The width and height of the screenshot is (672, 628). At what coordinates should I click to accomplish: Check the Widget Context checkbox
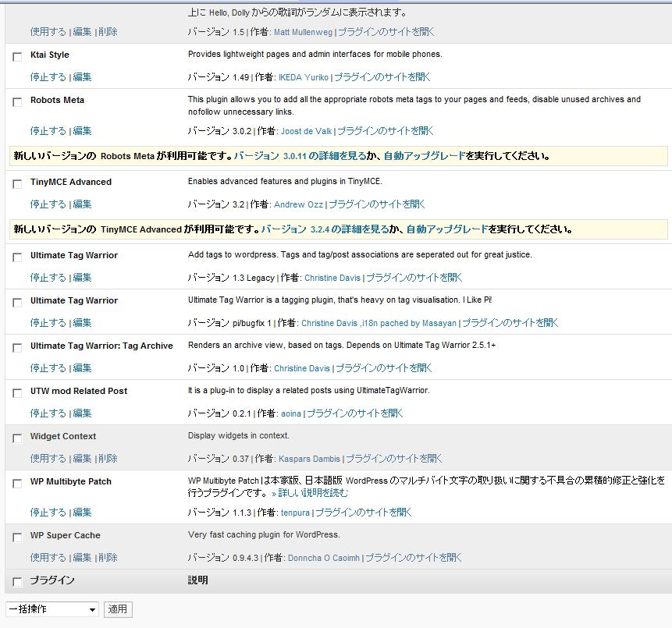click(17, 438)
